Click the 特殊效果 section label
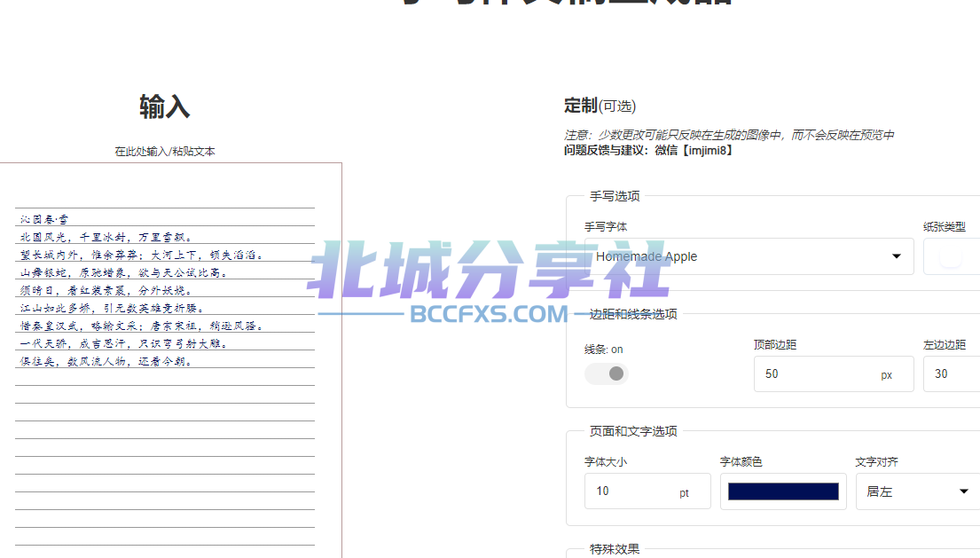The height and width of the screenshot is (558, 980). [615, 549]
